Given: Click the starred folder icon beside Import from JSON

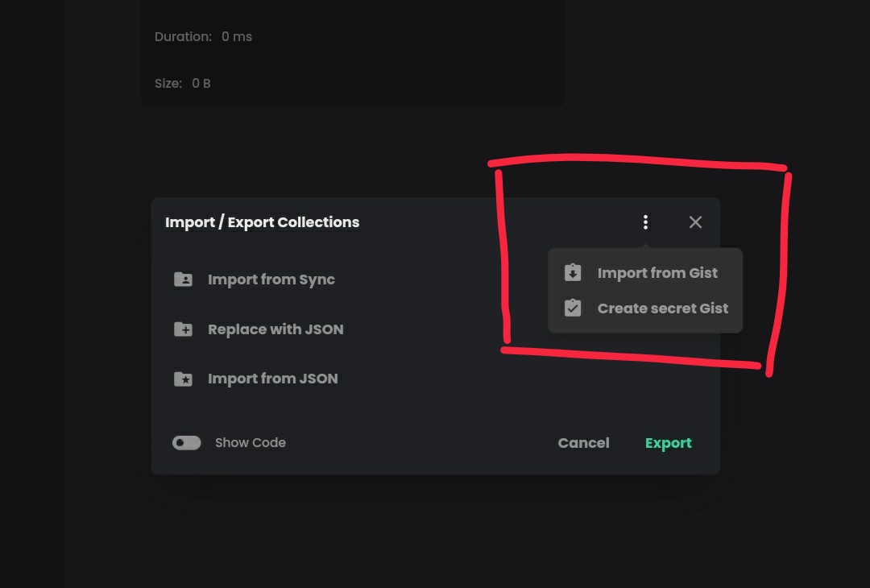Looking at the screenshot, I should [x=183, y=378].
